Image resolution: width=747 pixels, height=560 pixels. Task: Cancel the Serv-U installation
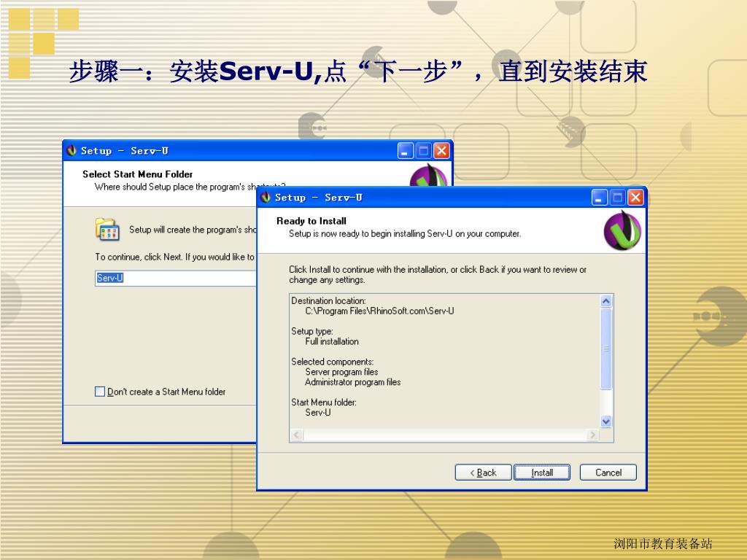(x=608, y=472)
